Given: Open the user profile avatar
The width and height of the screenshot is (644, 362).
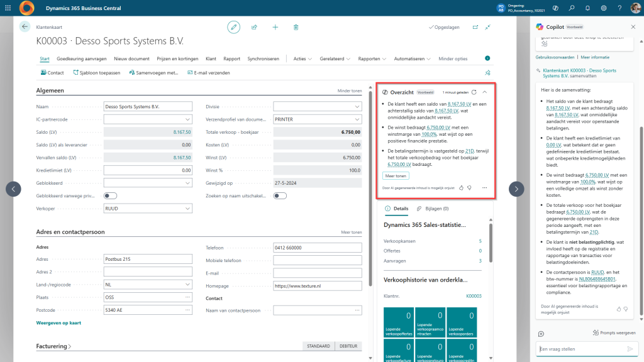Looking at the screenshot, I should tap(635, 8).
